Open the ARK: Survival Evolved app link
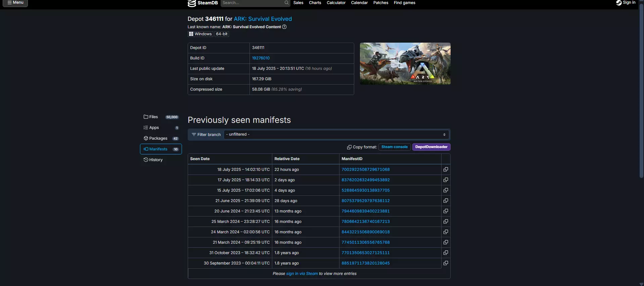Image resolution: width=644 pixels, height=286 pixels. tap(263, 19)
